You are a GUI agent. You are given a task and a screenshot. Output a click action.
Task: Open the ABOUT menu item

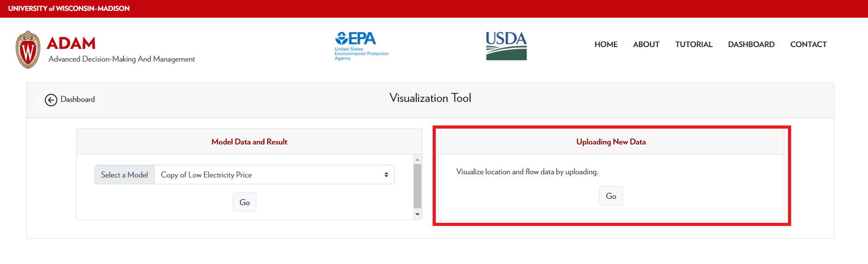(646, 44)
